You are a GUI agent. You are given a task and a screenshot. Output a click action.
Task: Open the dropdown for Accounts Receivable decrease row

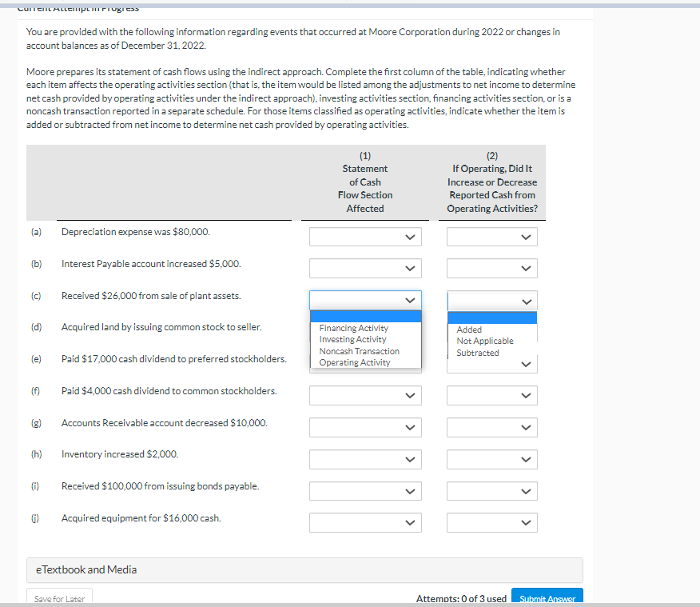point(364,427)
